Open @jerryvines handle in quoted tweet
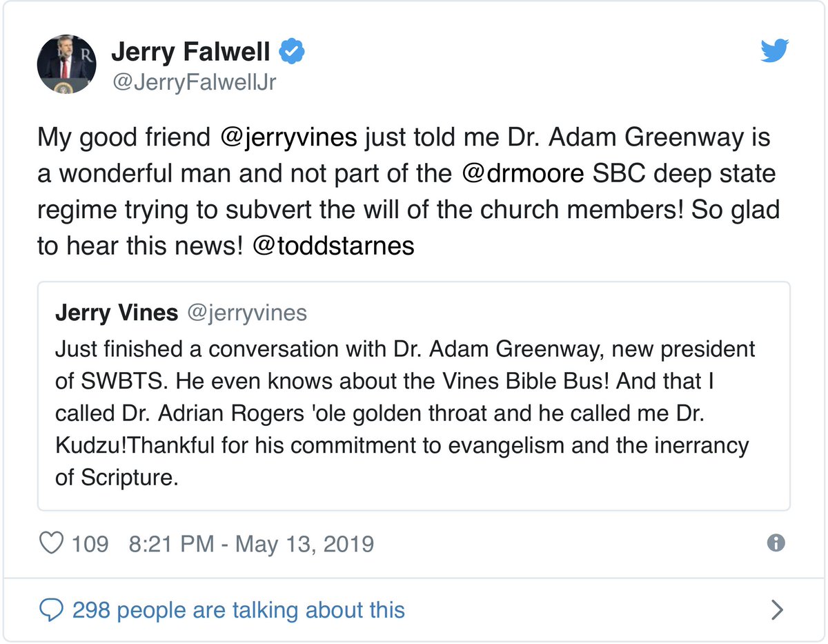The width and height of the screenshot is (828, 644). click(246, 313)
